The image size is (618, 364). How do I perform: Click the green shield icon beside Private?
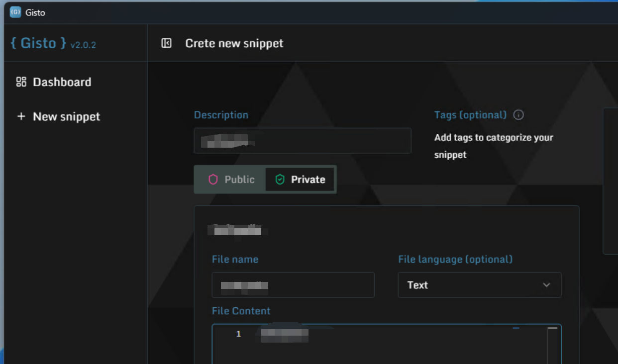(279, 180)
